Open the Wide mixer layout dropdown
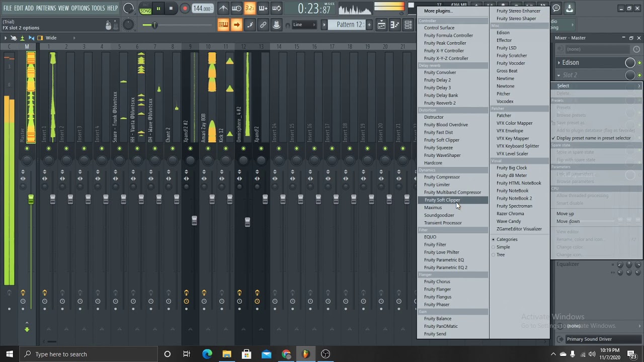The height and width of the screenshot is (362, 644). pos(60,38)
